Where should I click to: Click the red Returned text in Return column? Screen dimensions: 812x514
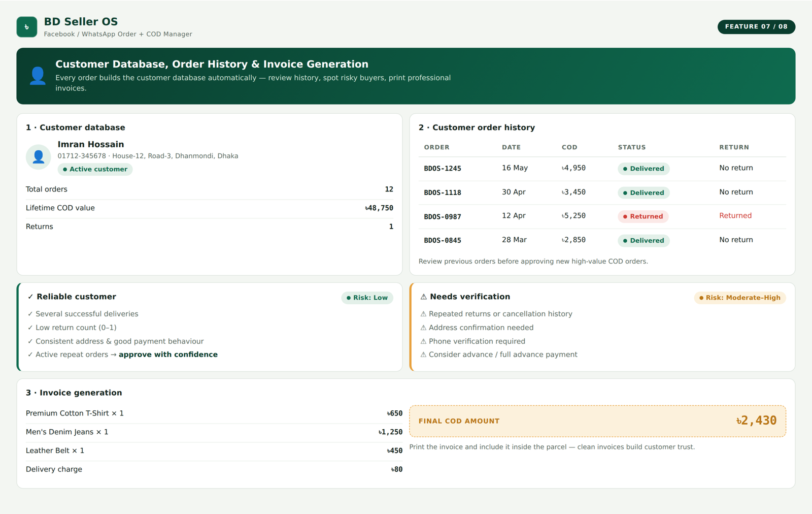point(735,215)
